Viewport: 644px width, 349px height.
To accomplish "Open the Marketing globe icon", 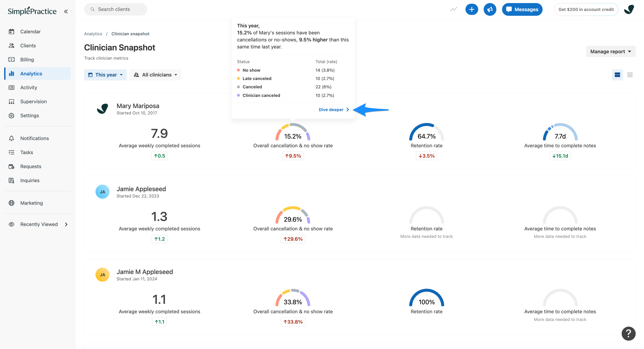I will [x=11, y=203].
